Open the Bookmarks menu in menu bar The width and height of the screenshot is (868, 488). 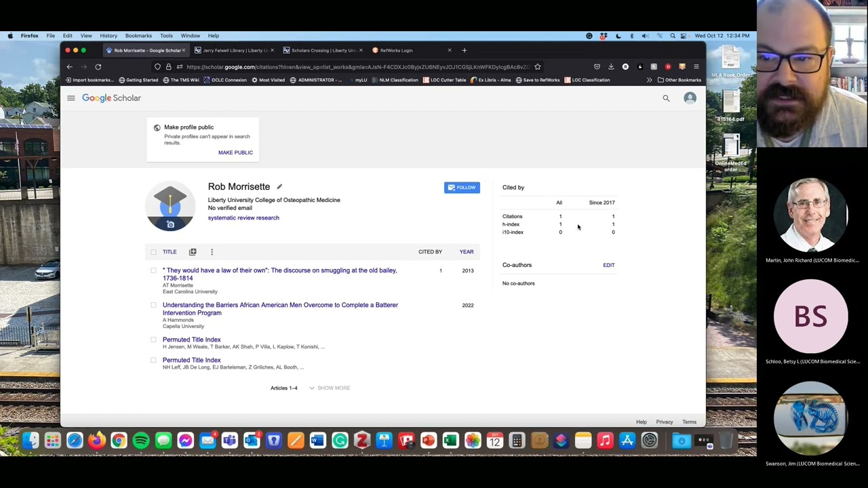tap(138, 35)
